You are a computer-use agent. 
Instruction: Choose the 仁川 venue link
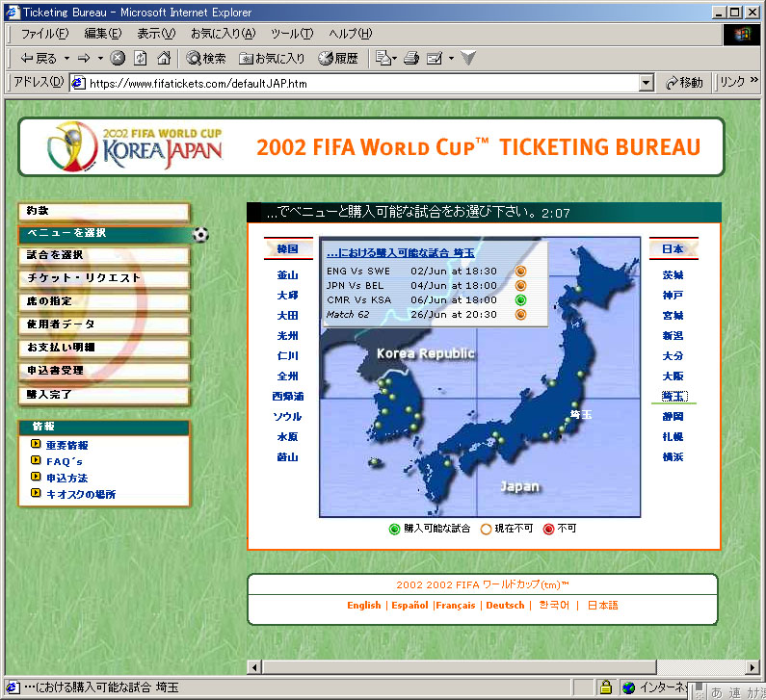(288, 356)
